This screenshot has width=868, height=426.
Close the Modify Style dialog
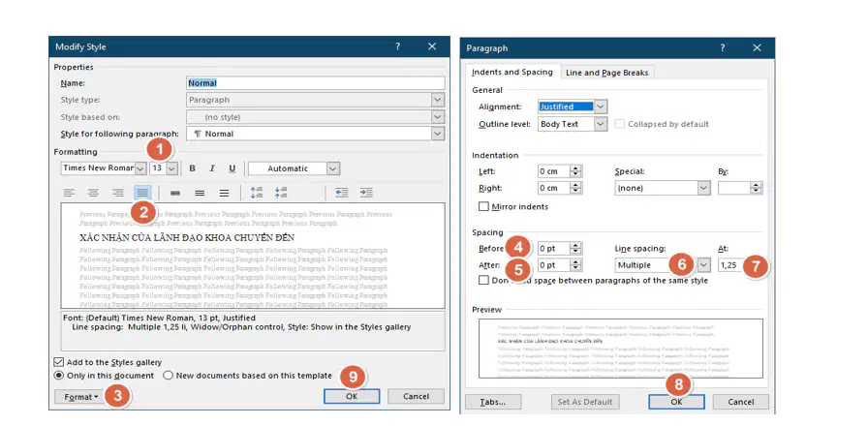click(x=432, y=47)
